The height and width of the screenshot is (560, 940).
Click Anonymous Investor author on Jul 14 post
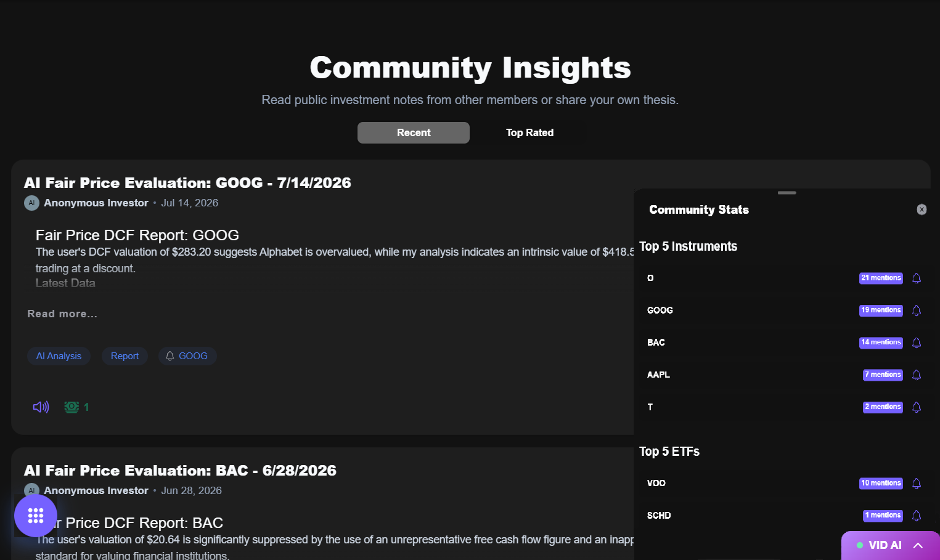click(x=96, y=203)
